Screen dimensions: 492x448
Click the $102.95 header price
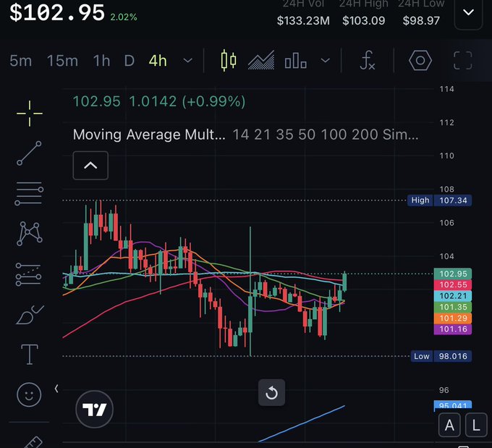pyautogui.click(x=57, y=13)
